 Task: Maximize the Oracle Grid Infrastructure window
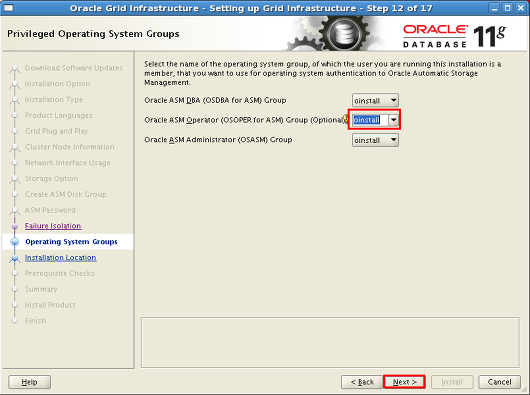click(507, 8)
